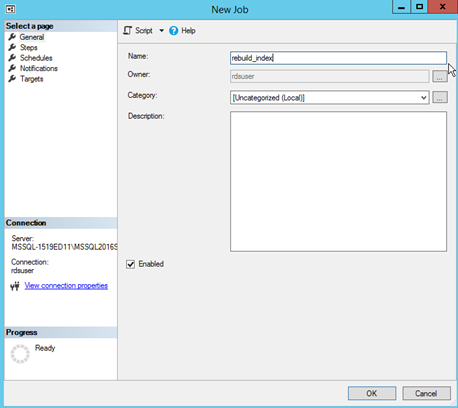Select the General page wrench icon
This screenshot has height=408, width=458.
(12, 37)
